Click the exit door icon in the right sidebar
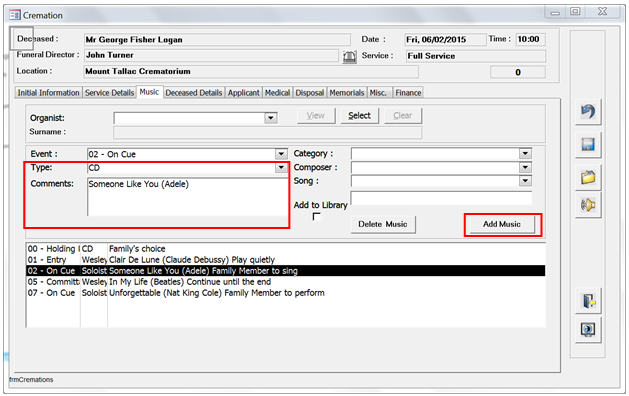Screen dimensions: 629x396 588,301
